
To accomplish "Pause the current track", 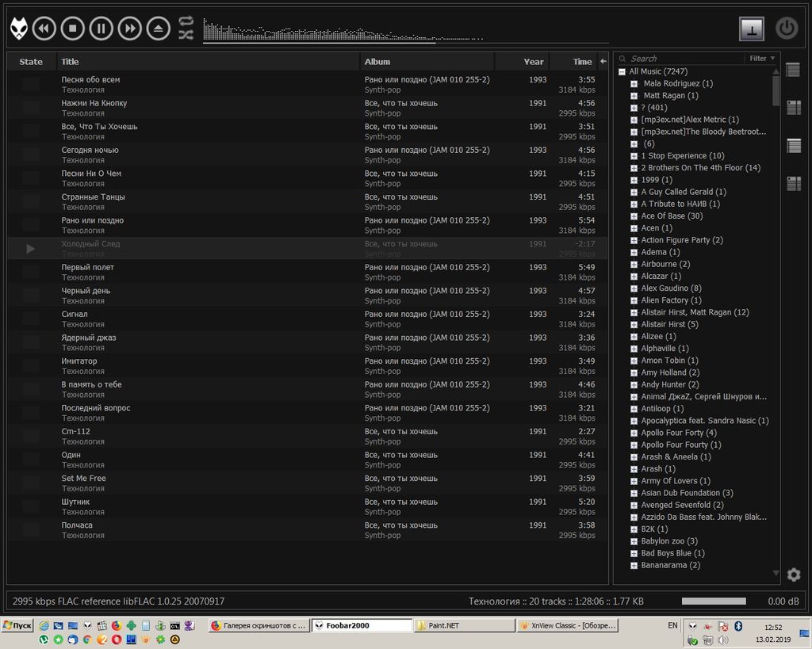I will pos(101,29).
